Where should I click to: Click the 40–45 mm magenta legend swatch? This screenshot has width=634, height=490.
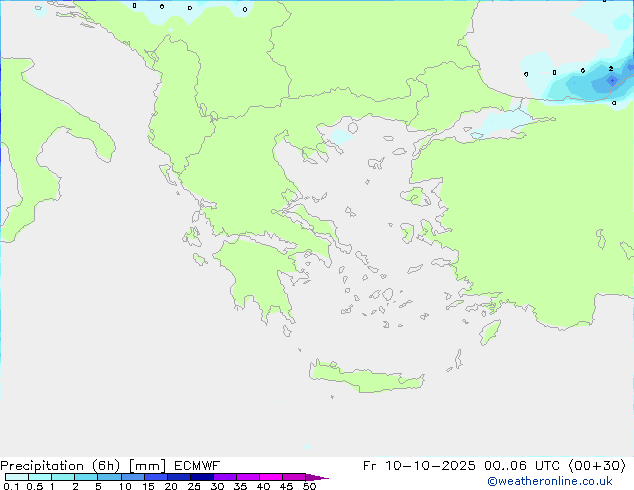point(271,477)
